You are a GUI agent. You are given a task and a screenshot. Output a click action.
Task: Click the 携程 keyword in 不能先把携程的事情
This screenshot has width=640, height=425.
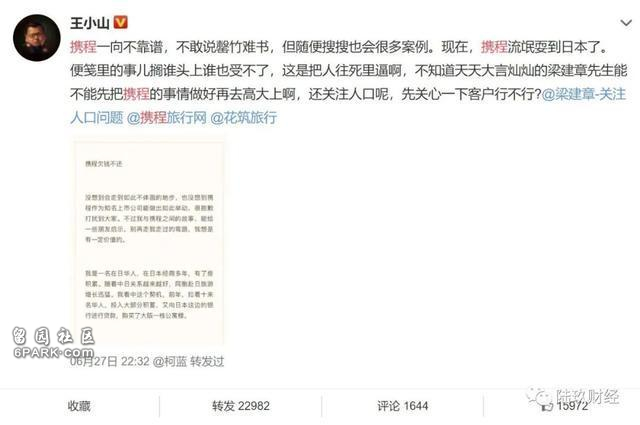[136, 94]
